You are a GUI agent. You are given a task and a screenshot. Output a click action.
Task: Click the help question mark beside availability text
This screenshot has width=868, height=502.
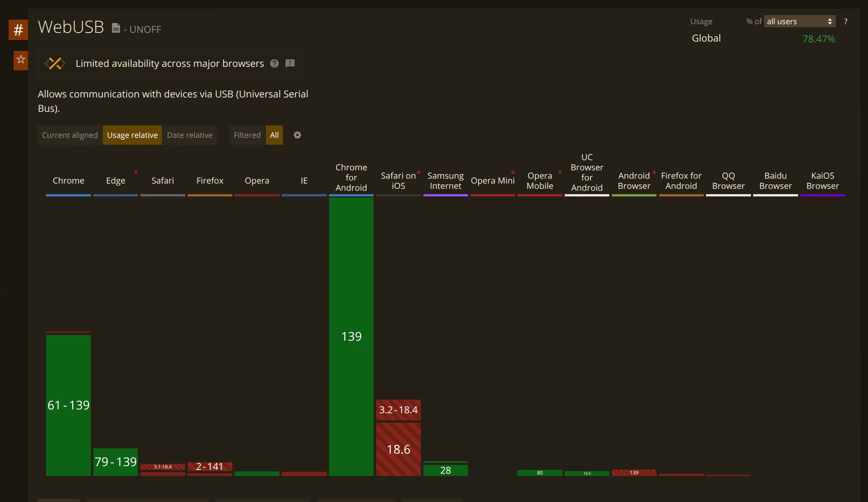pos(275,63)
